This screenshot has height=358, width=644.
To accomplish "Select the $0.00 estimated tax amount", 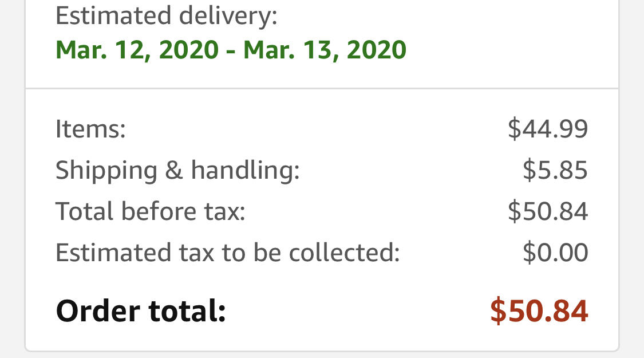I will point(555,253).
